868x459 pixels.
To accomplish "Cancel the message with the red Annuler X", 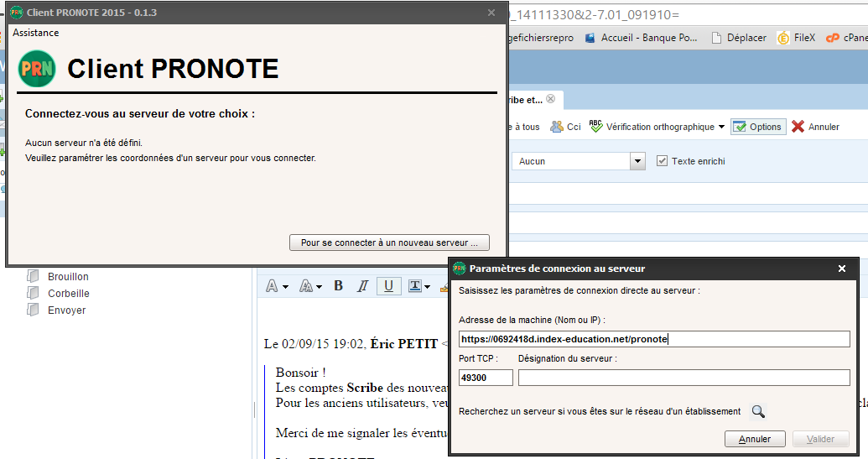I will (798, 127).
